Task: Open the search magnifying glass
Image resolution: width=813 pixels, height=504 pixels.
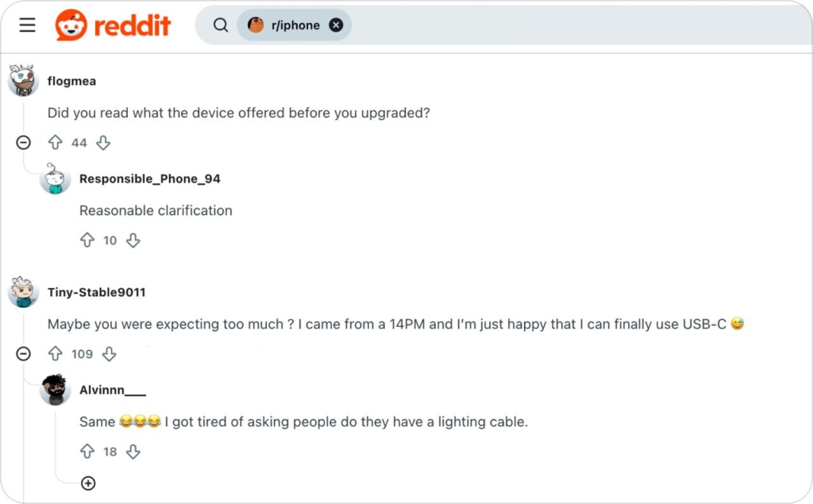Action: (220, 25)
